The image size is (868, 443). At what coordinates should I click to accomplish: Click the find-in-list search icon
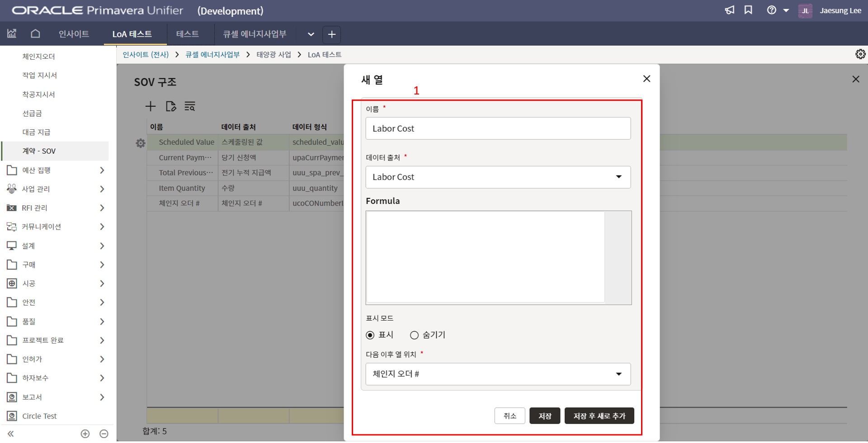pyautogui.click(x=190, y=106)
